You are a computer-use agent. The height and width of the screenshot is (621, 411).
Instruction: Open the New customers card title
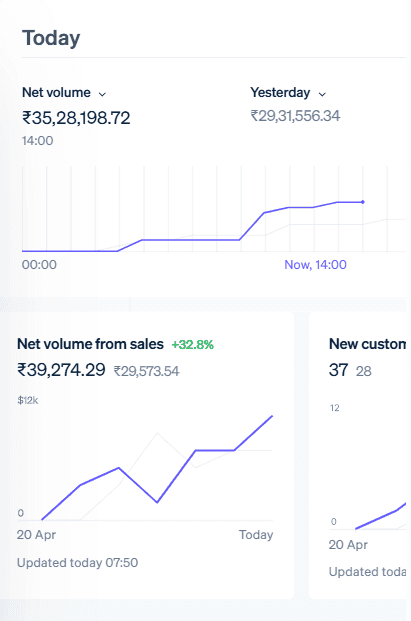[367, 344]
